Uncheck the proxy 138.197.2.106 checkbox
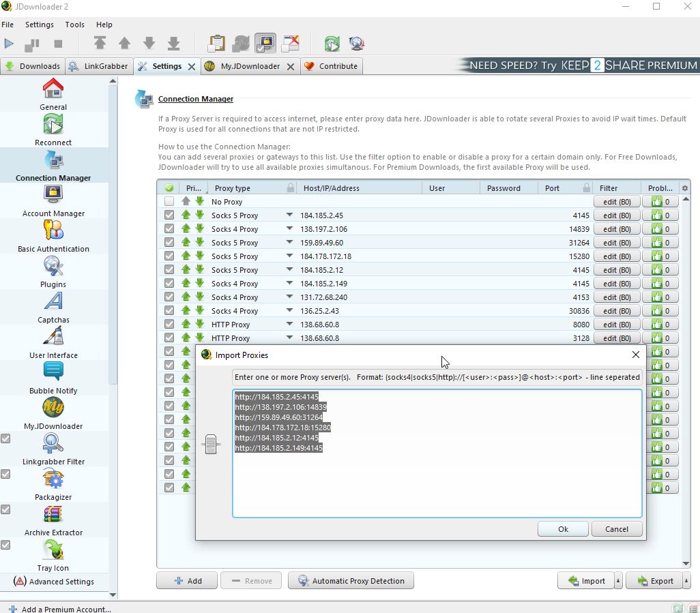 click(x=169, y=229)
